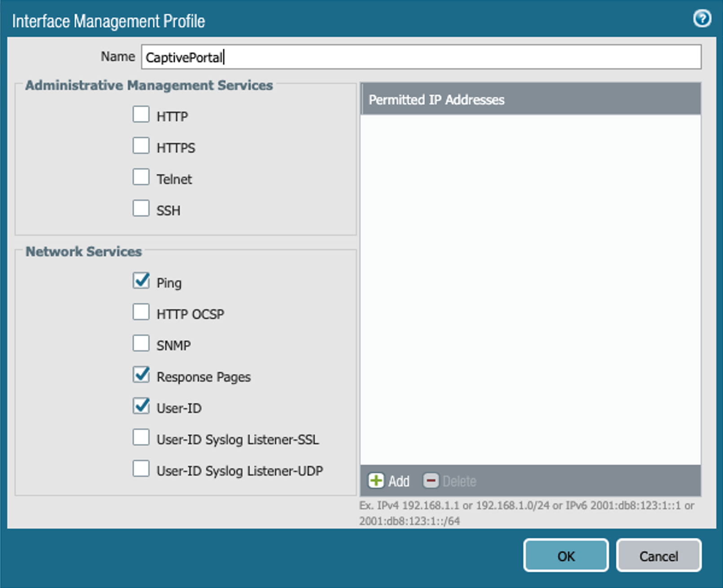Viewport: 723px width, 588px height.
Task: Enable User-ID Syslog Listener-SSL
Action: [x=141, y=437]
